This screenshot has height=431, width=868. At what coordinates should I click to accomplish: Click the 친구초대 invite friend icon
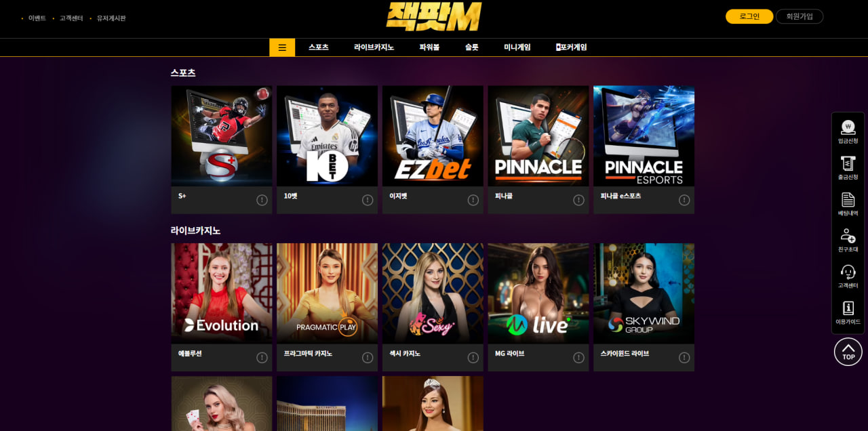848,240
